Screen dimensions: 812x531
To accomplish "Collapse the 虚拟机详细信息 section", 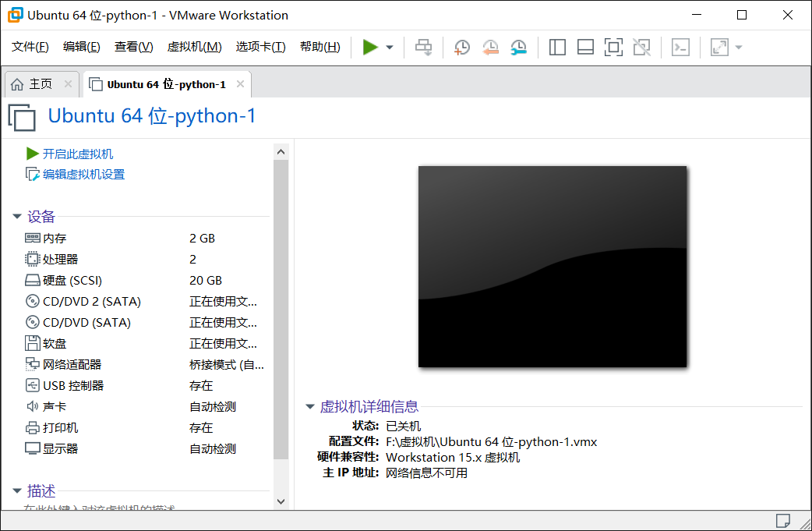I will (310, 407).
